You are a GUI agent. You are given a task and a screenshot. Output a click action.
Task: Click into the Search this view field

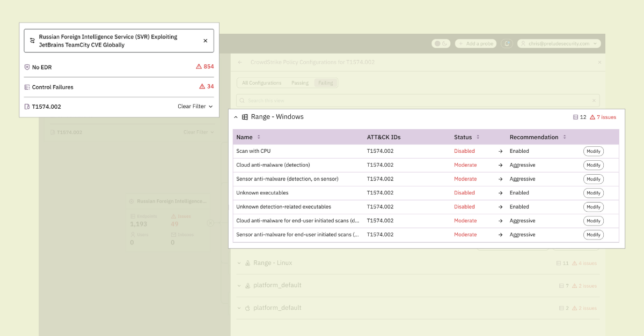pos(418,100)
